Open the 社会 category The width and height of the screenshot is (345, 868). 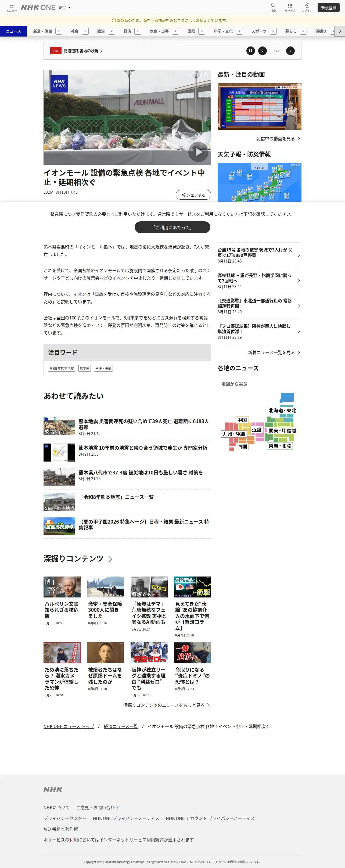tap(75, 31)
